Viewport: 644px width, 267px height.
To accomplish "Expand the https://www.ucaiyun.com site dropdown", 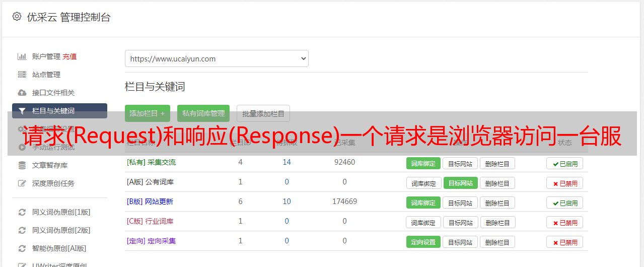I will [x=217, y=58].
